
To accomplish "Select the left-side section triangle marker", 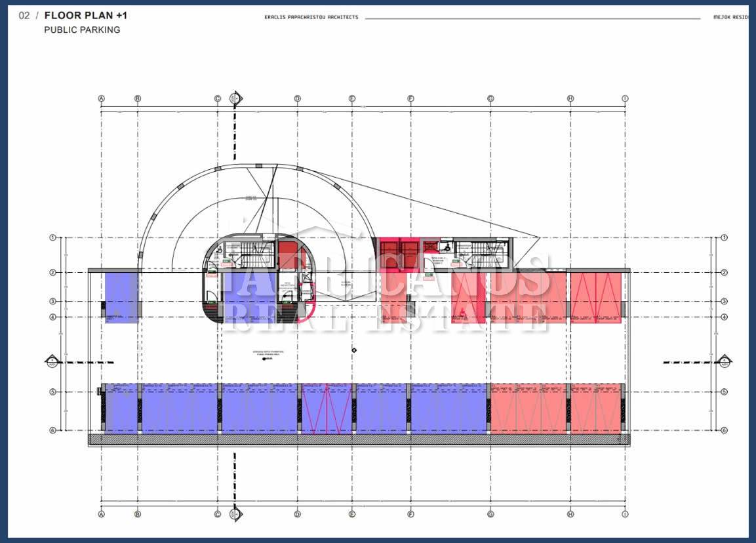I will coord(52,360).
